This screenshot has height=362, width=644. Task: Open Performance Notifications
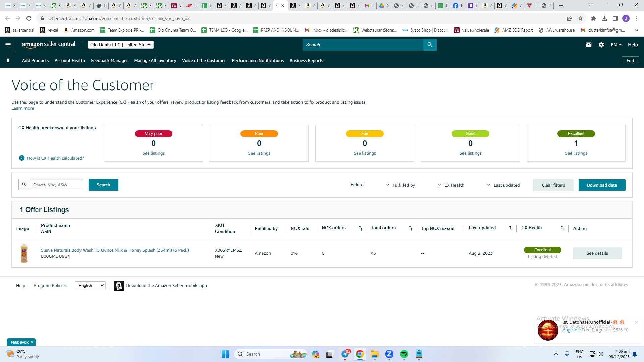point(258,60)
